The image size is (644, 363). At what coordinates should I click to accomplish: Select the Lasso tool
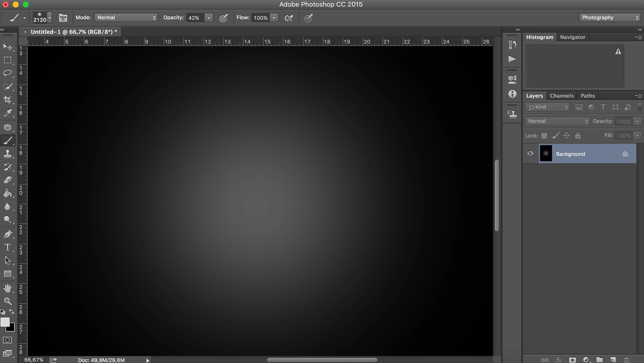(8, 73)
